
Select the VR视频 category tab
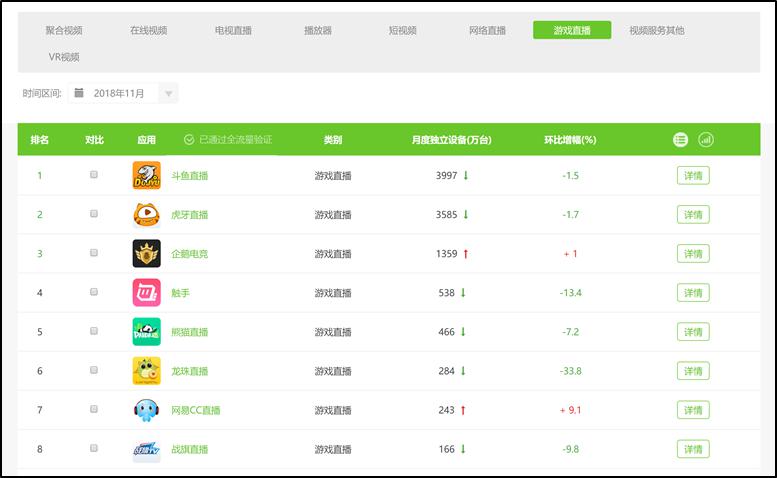point(64,57)
